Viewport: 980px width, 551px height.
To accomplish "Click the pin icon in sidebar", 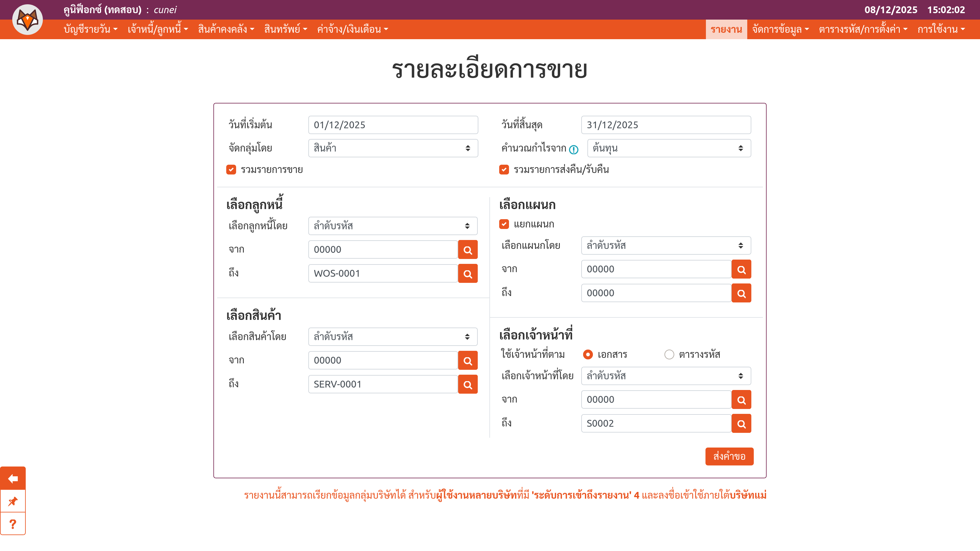I will pyautogui.click(x=13, y=501).
